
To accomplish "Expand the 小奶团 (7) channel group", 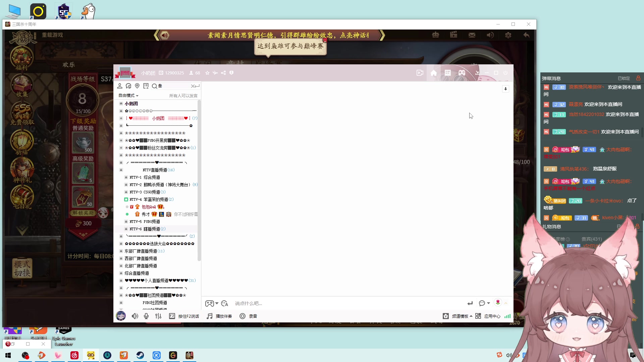I will click(121, 118).
